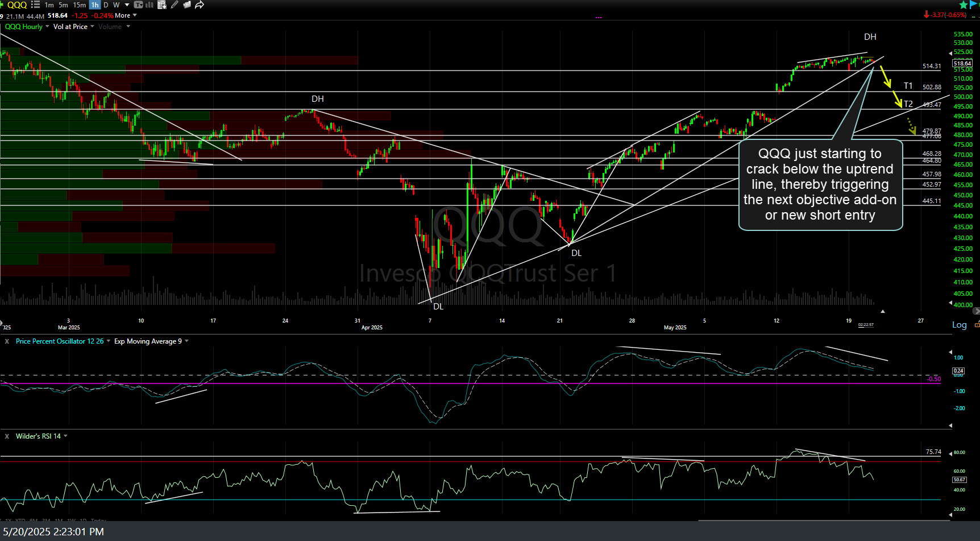Image resolution: width=980 pixels, height=541 pixels.
Task: Click the green star favorite icon
Action: (x=962, y=4)
